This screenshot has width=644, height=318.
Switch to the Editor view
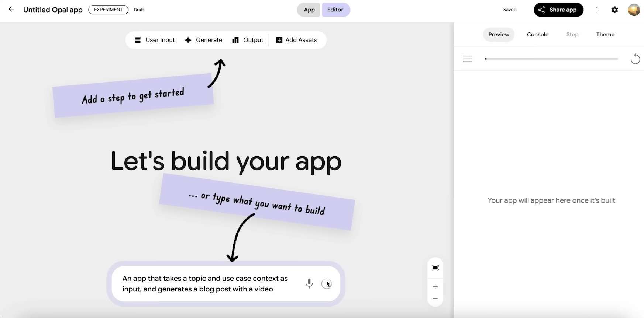pos(335,10)
